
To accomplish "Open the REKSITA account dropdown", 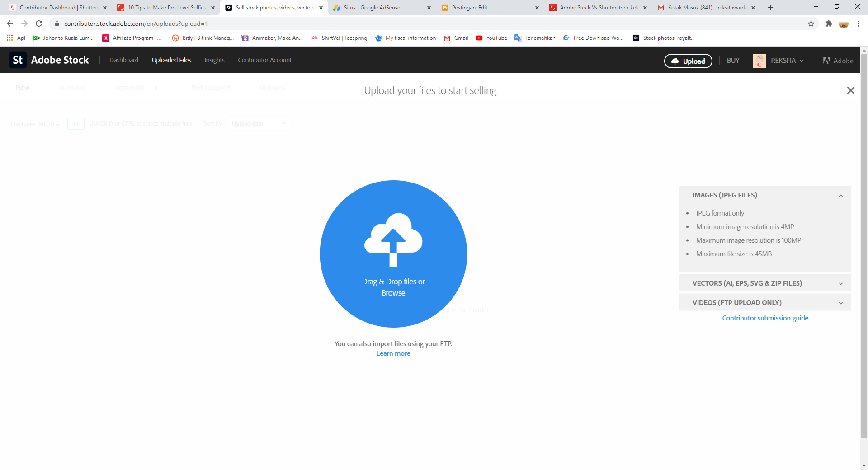I will pyautogui.click(x=787, y=61).
